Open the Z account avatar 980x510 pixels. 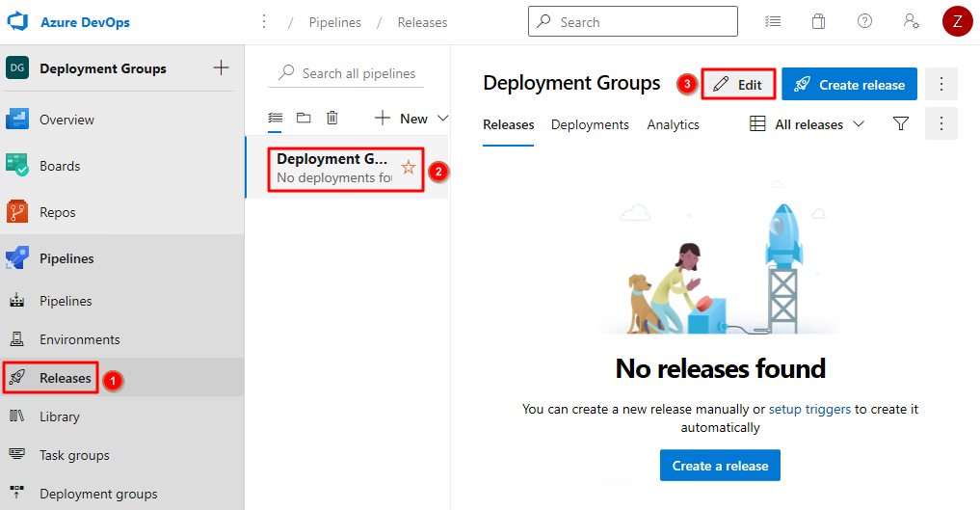[x=957, y=22]
